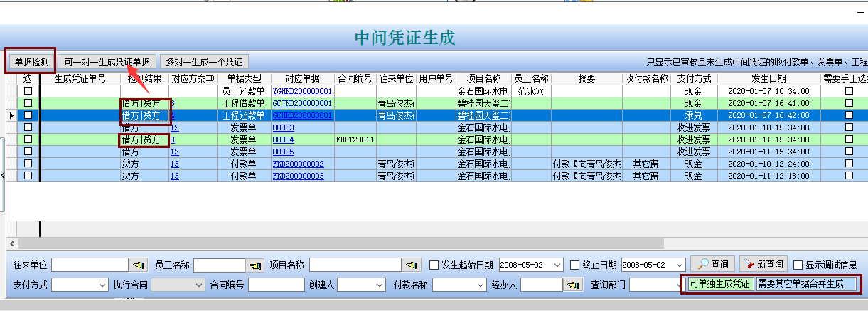Image resolution: width=868 pixels, height=311 pixels.
Task: Enable the 终止日期 checkbox
Action: (x=575, y=265)
